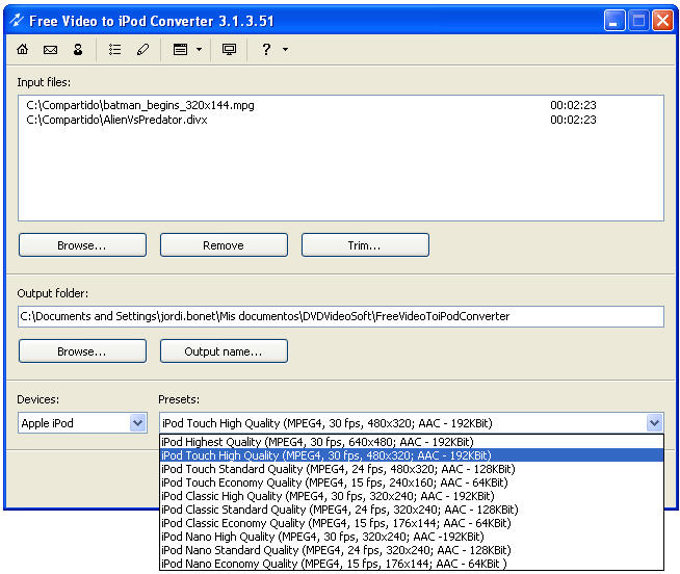Minimize the converter window
680x574 pixels.
614,20
